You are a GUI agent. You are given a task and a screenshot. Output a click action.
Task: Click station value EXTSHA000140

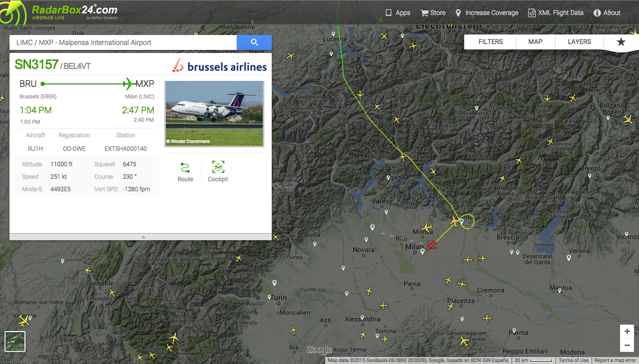pos(126,148)
